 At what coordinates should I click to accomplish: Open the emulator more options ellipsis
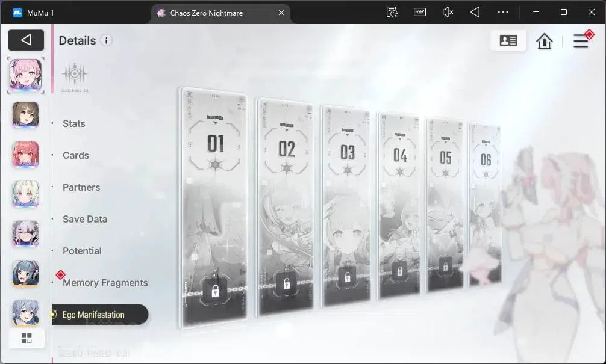[x=503, y=13]
